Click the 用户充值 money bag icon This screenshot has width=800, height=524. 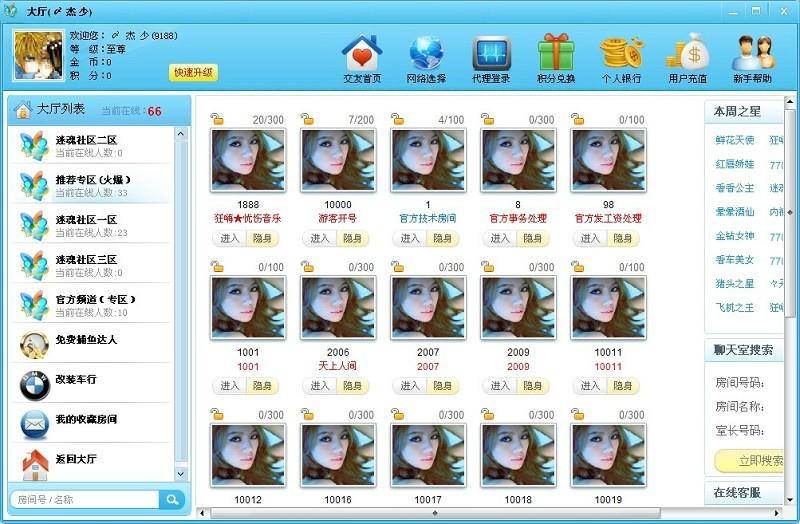pos(687,54)
